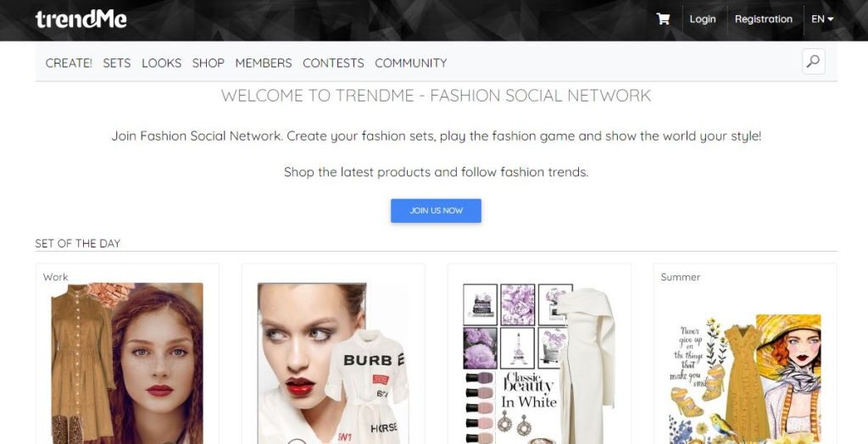This screenshot has width=868, height=444.
Task: Click the Work set title
Action: coord(55,277)
